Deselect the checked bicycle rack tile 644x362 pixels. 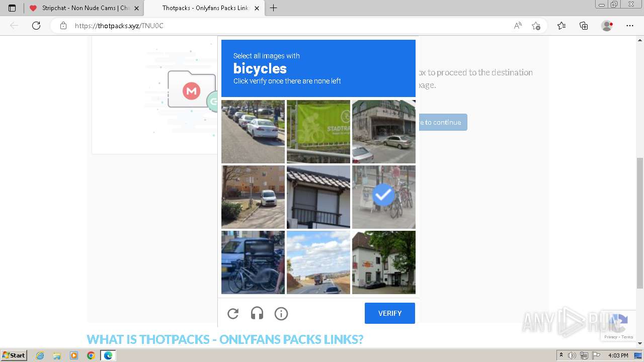pyautogui.click(x=384, y=197)
